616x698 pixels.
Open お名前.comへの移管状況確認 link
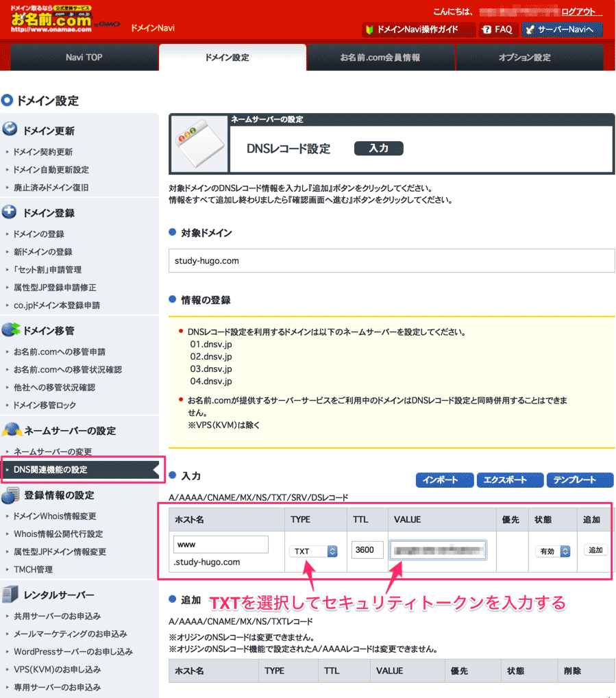tap(67, 369)
